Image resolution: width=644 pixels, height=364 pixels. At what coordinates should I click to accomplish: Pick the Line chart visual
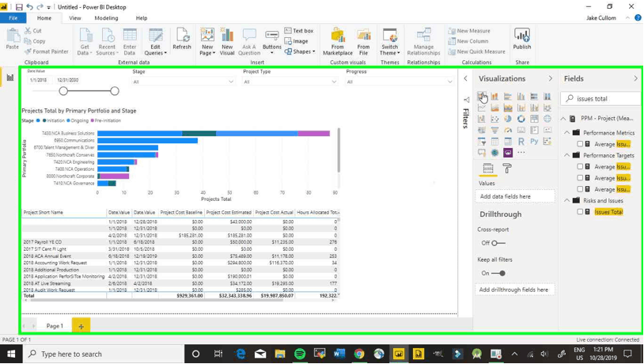click(x=482, y=108)
